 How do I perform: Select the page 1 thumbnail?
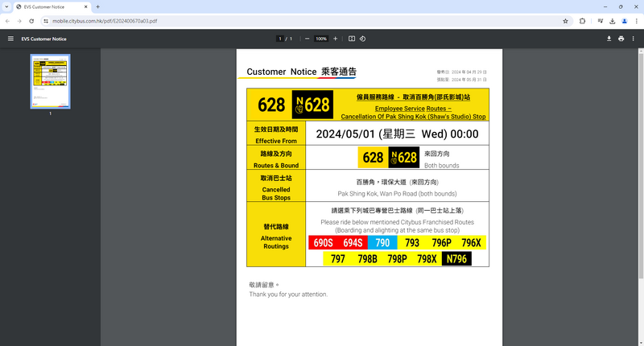(50, 81)
